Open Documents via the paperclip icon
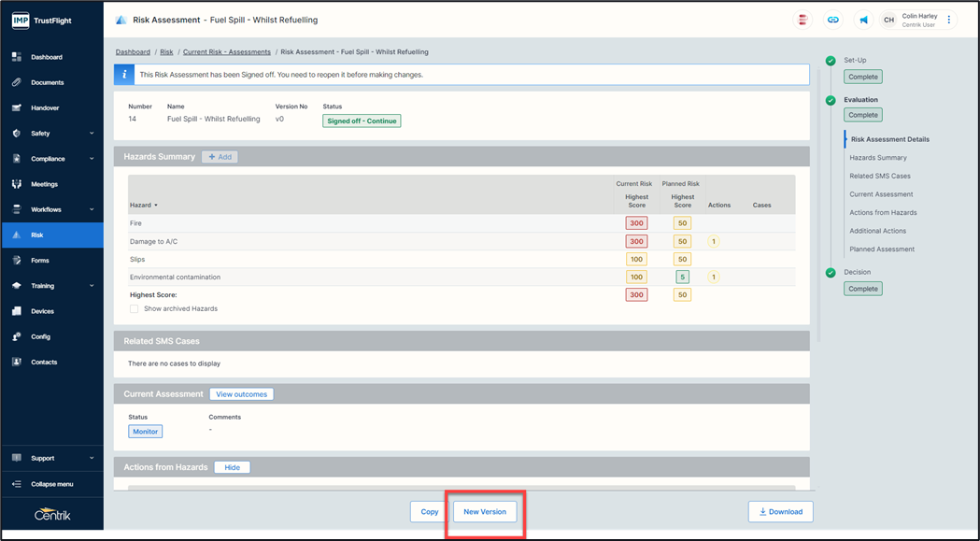The height and width of the screenshot is (541, 980). tap(17, 82)
